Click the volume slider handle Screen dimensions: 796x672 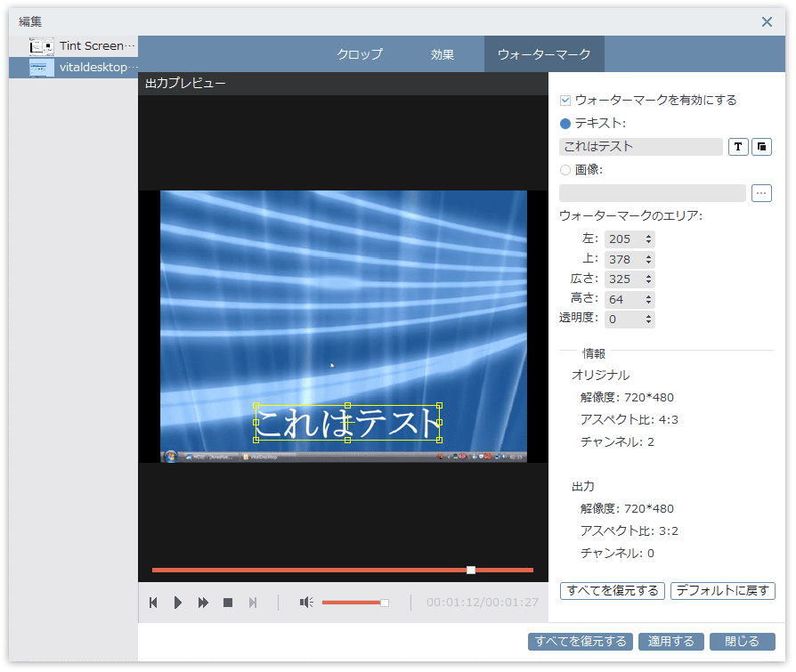pos(385,603)
